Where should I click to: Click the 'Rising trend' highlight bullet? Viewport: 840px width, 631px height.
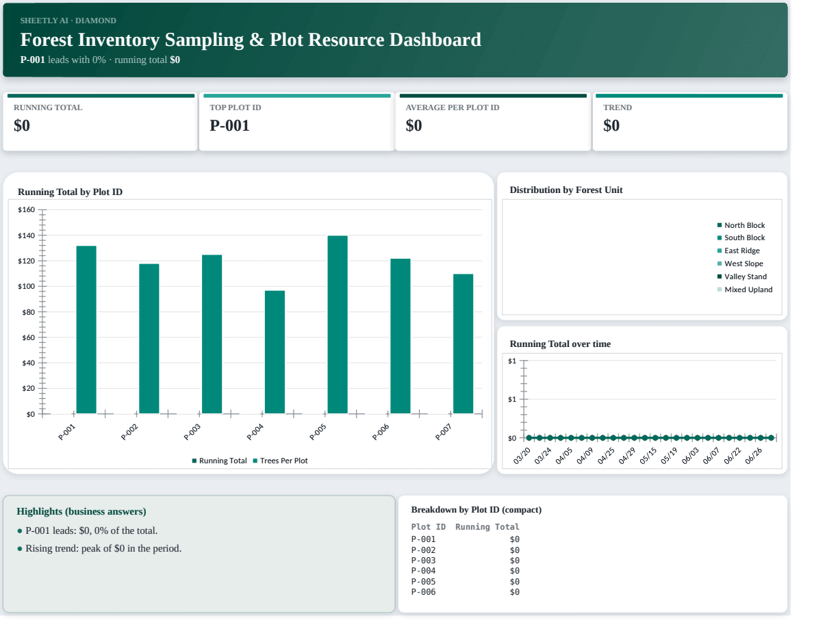tap(99, 548)
